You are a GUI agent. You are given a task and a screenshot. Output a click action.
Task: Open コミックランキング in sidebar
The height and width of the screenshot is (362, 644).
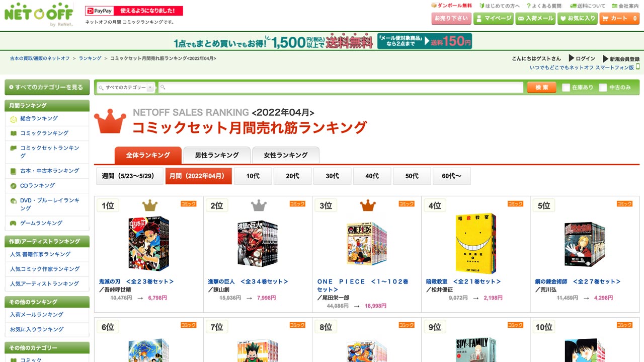click(44, 133)
